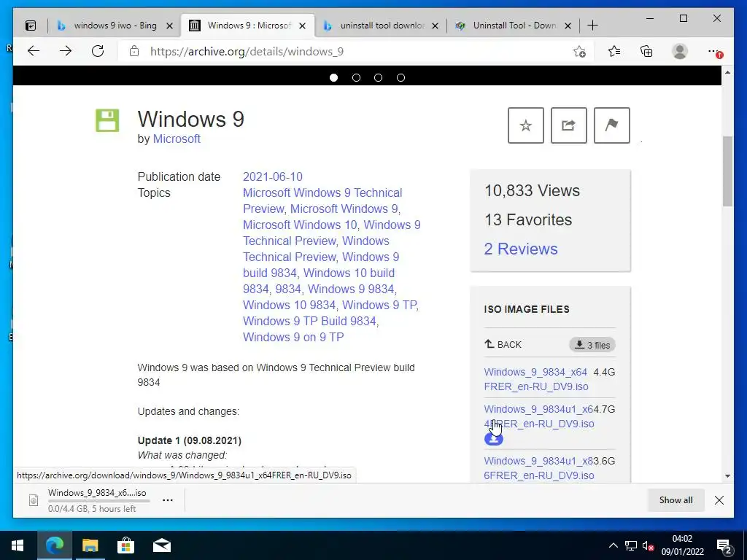Image resolution: width=747 pixels, height=560 pixels.
Task: Open the Windows Start menu
Action: [18, 545]
